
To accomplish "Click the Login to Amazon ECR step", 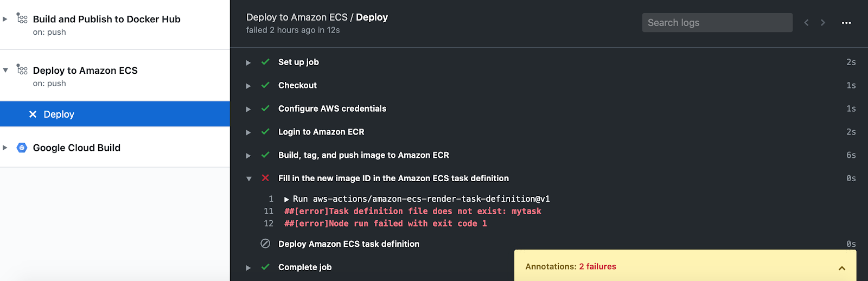I will pyautogui.click(x=321, y=132).
